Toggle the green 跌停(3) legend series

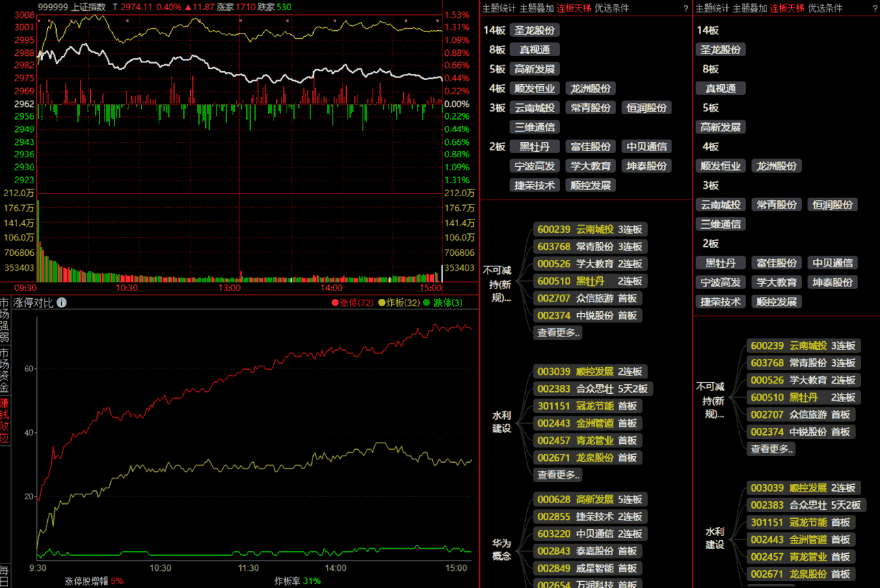pos(443,303)
